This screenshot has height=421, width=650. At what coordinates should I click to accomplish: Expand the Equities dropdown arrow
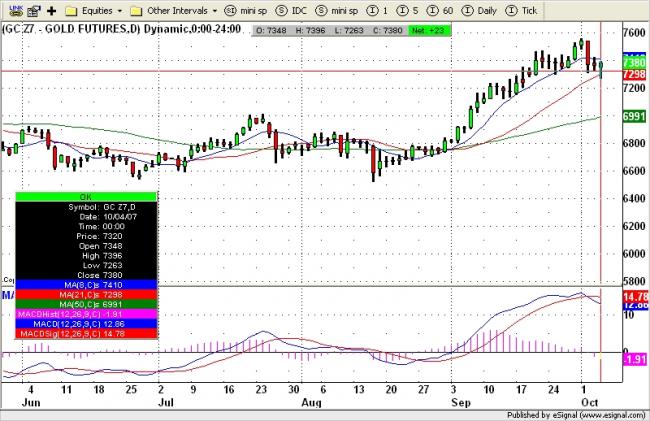click(120, 11)
